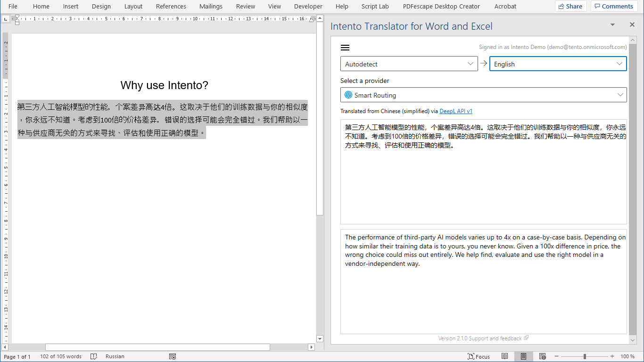Click the horizontal scroll left arrow
This screenshot has height=362, width=644.
tap(5, 347)
